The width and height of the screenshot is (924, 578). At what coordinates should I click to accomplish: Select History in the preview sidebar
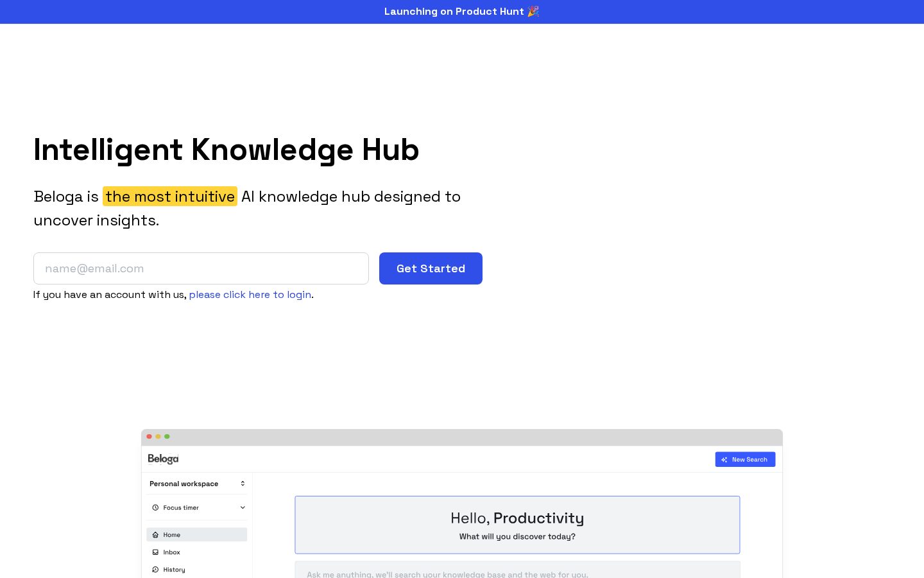pos(197,570)
